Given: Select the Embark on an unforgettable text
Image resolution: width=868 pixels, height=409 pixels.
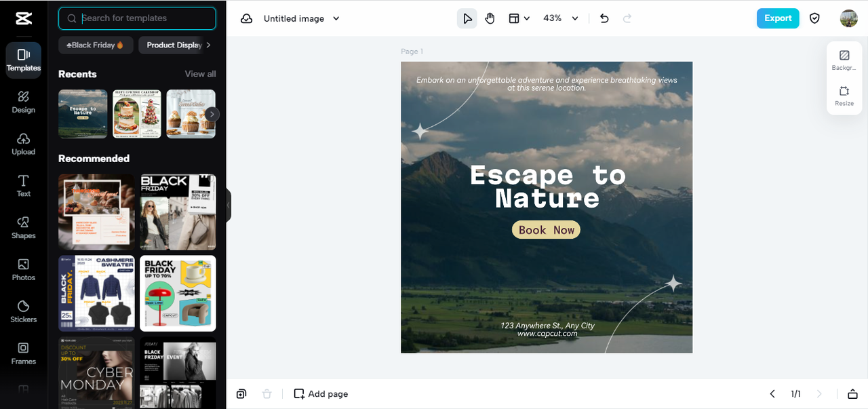Looking at the screenshot, I should point(547,83).
